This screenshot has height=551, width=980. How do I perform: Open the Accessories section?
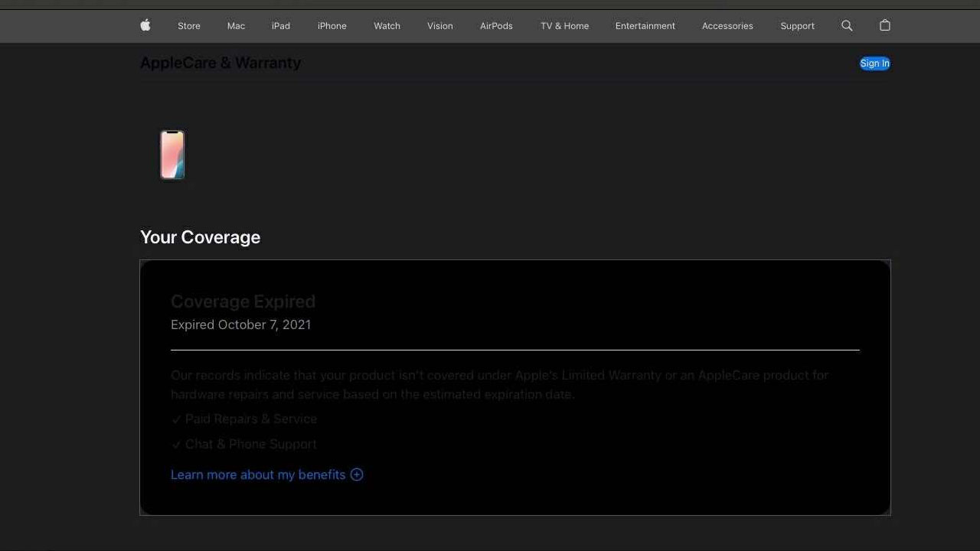pos(727,26)
